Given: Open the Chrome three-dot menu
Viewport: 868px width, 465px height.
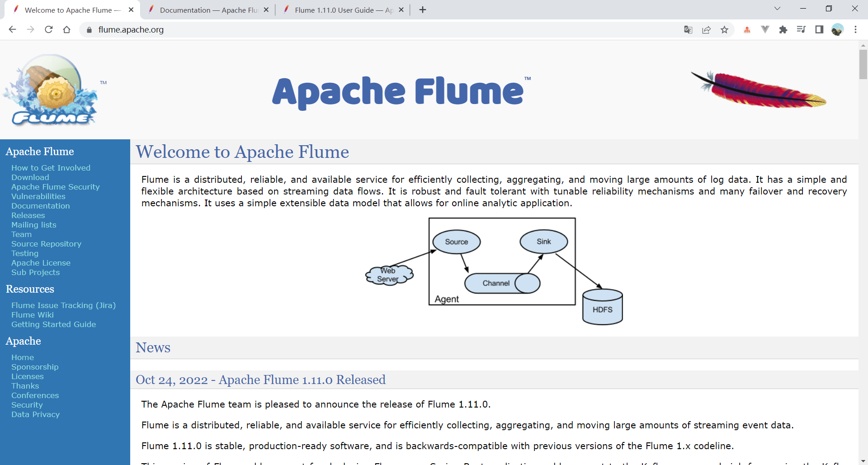Looking at the screenshot, I should coord(855,29).
